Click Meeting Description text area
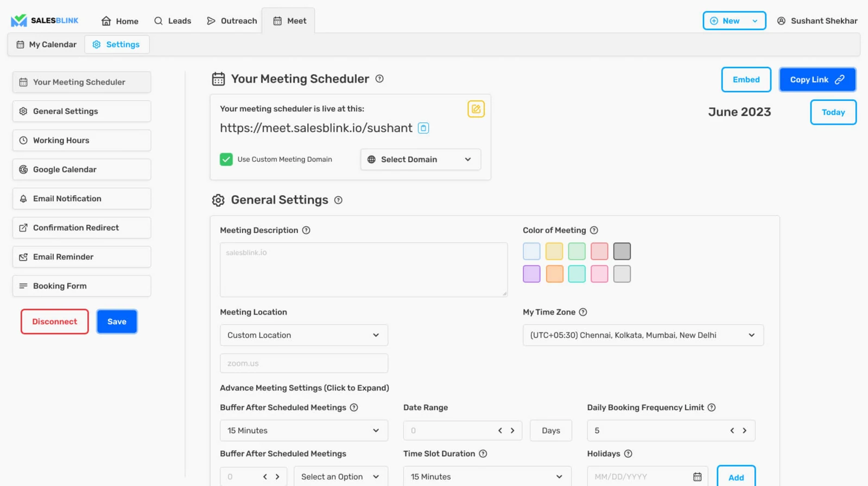 pos(364,270)
